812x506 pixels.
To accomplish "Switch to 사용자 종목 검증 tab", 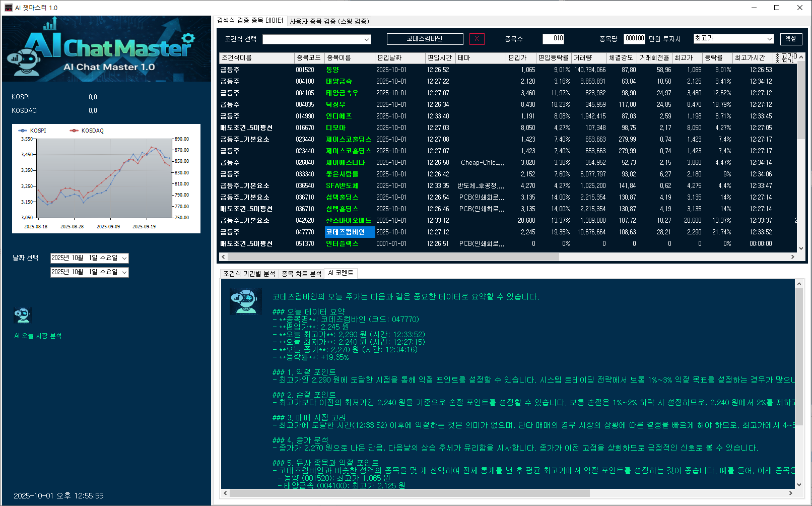I will [x=329, y=21].
